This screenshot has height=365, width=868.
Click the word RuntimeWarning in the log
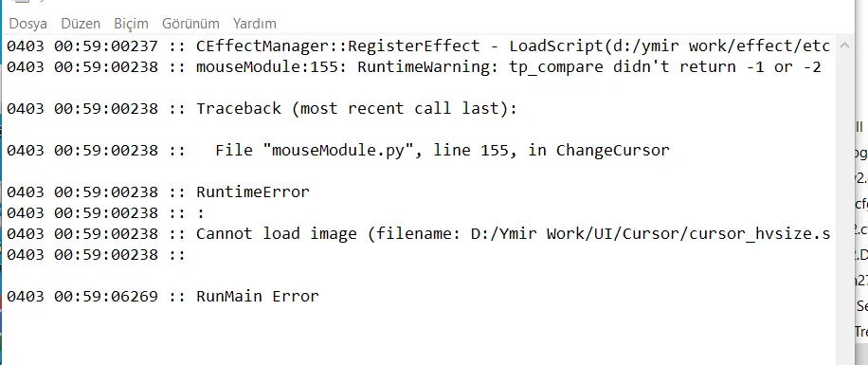424,67
